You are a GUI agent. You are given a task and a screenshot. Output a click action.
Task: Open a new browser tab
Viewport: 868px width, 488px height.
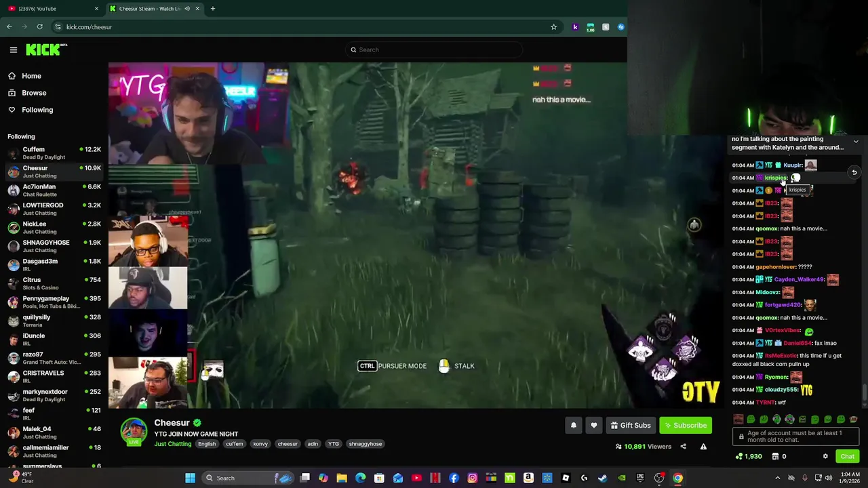213,8
